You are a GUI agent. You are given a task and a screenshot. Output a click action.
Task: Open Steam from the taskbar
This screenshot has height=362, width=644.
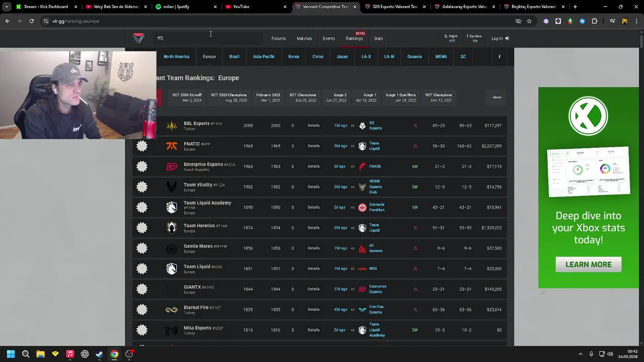point(100,354)
